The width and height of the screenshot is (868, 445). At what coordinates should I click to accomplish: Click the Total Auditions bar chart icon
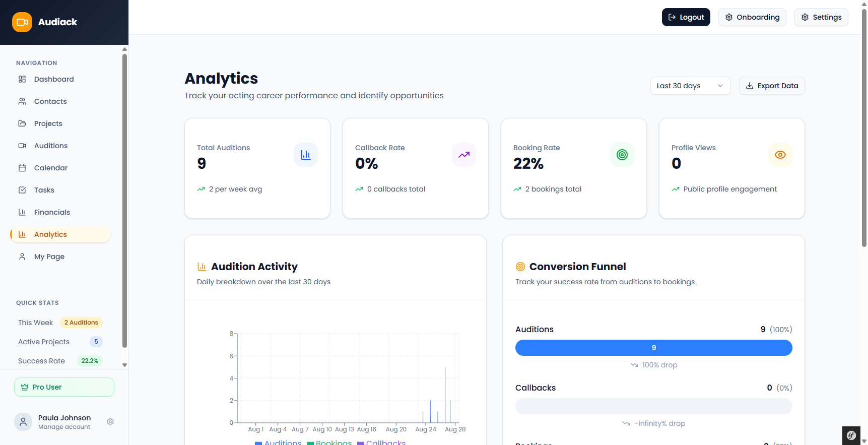305,155
